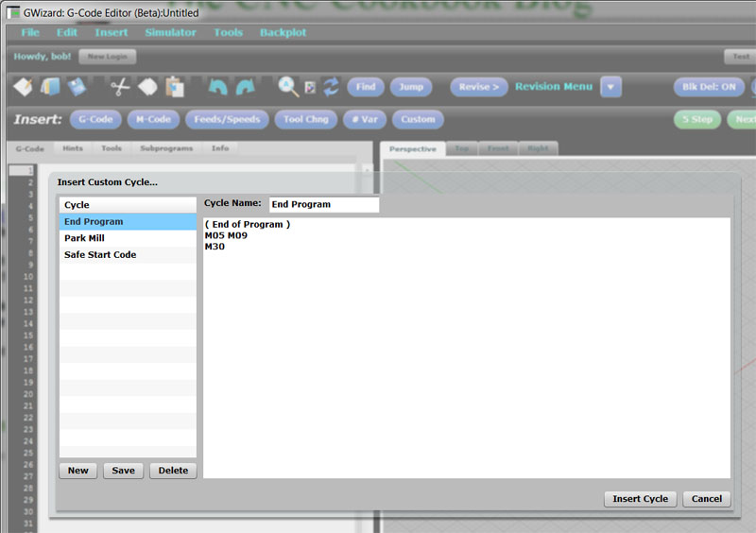Open the Tools menu

228,32
